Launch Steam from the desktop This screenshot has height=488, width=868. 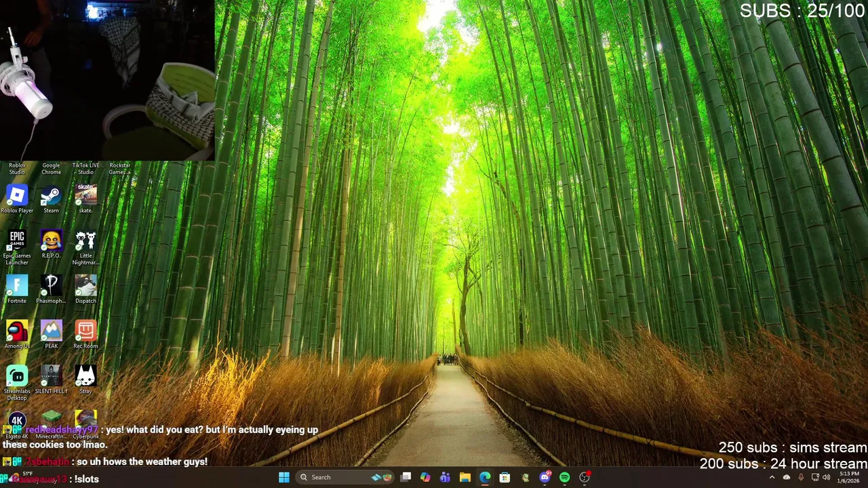click(51, 199)
